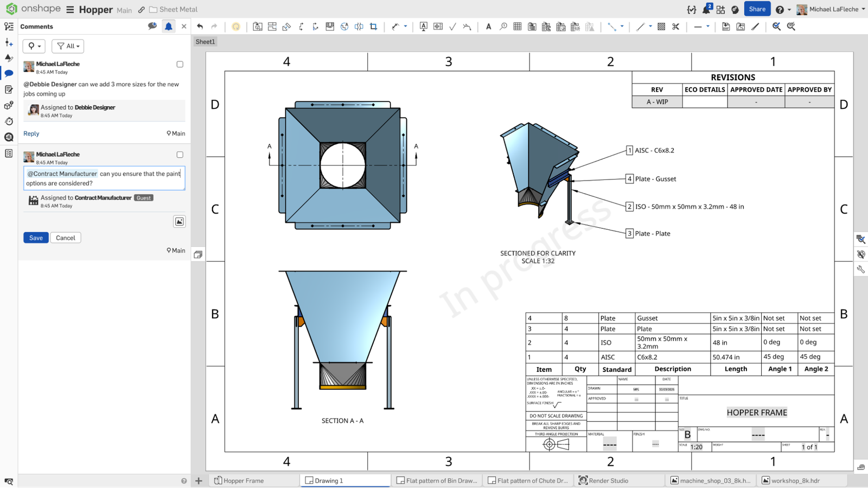Open the Table tool in the toolbar
This screenshot has height=488, width=868.
pyautogui.click(x=516, y=26)
